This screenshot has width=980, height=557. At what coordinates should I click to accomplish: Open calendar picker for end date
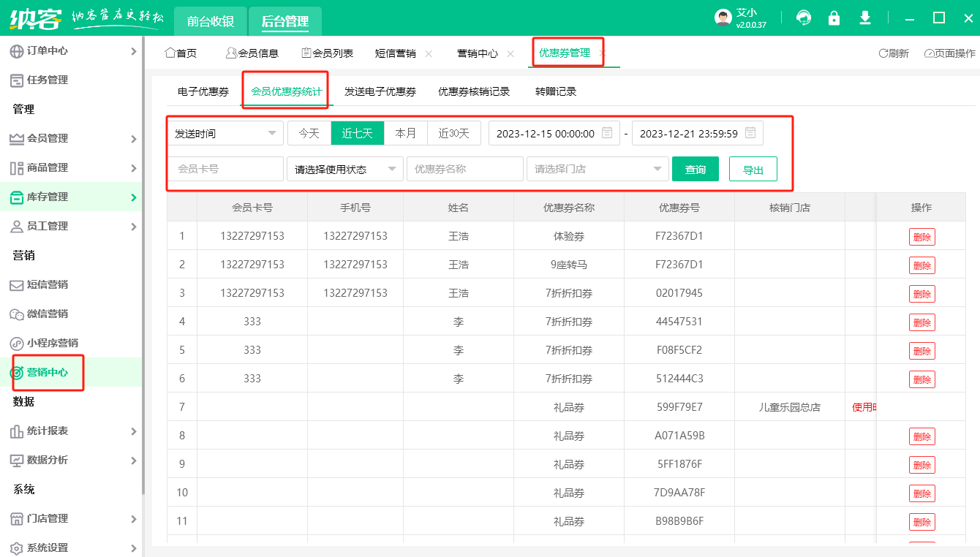click(x=750, y=133)
